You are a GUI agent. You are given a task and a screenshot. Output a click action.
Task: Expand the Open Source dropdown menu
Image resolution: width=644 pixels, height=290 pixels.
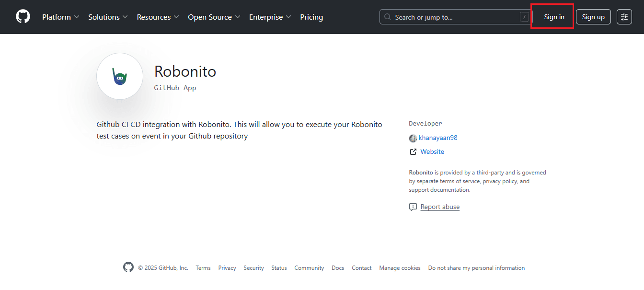pyautogui.click(x=214, y=17)
